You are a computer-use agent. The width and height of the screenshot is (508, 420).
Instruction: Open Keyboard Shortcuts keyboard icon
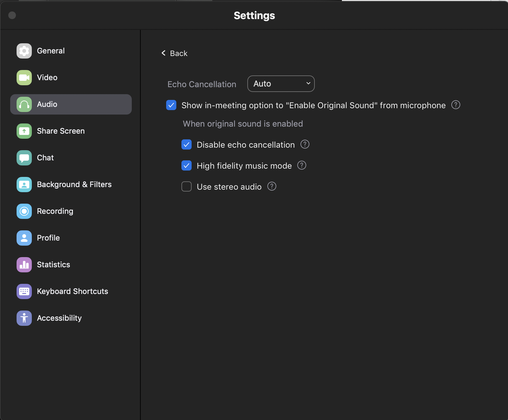[24, 291]
